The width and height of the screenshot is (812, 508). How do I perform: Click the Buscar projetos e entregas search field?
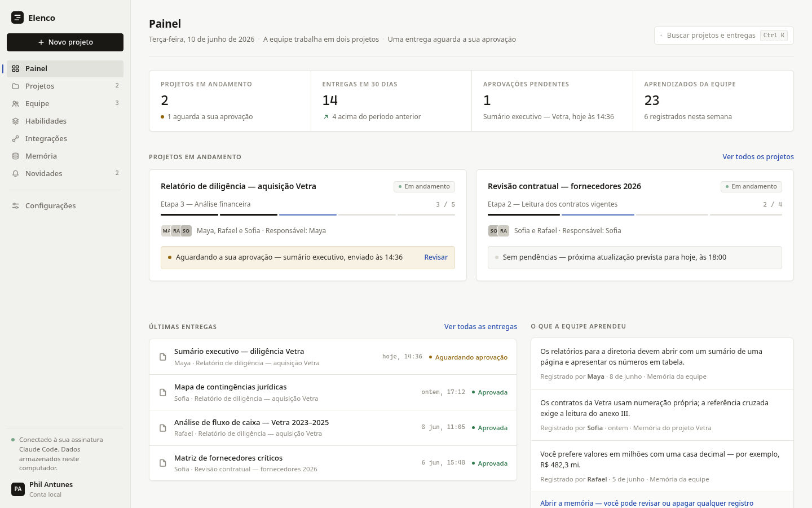click(x=724, y=36)
